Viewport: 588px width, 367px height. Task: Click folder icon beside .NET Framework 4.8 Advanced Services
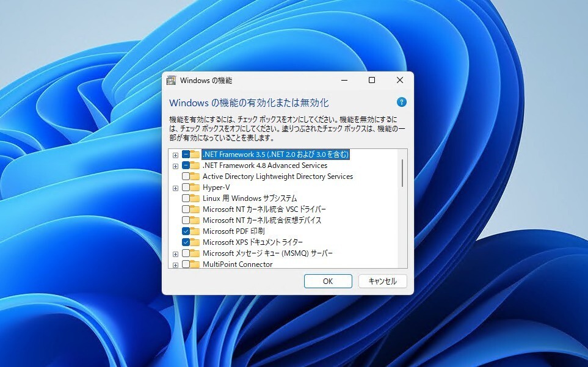click(x=195, y=165)
